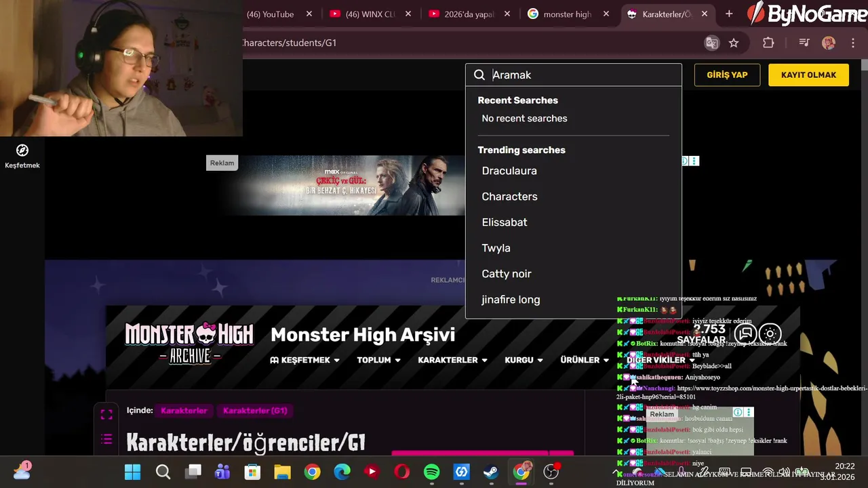The image size is (868, 488).
Task: Open Microsoft Edge from the taskbar
Action: click(342, 472)
